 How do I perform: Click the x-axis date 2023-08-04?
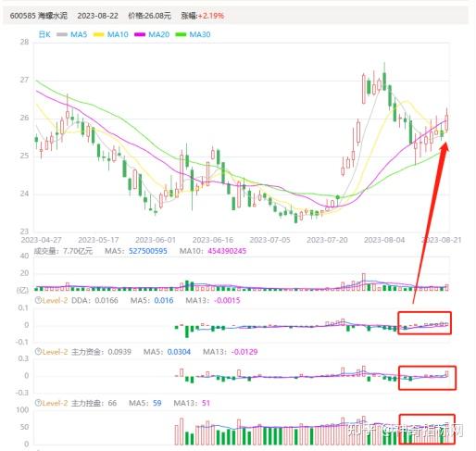pos(384,240)
